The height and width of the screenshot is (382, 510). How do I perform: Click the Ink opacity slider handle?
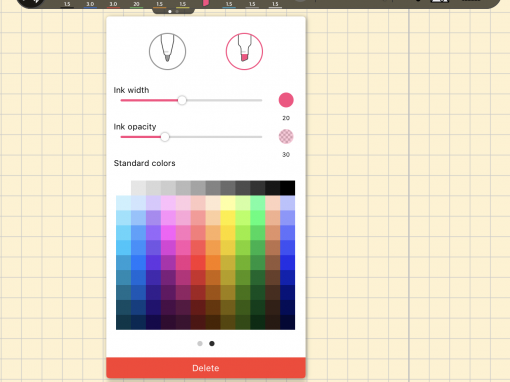tap(165, 137)
